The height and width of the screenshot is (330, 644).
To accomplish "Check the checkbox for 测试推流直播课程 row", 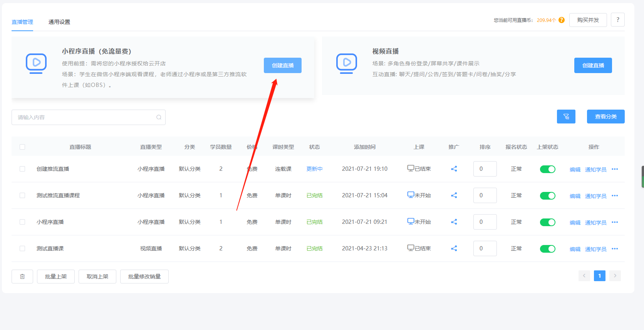I will click(x=22, y=195).
